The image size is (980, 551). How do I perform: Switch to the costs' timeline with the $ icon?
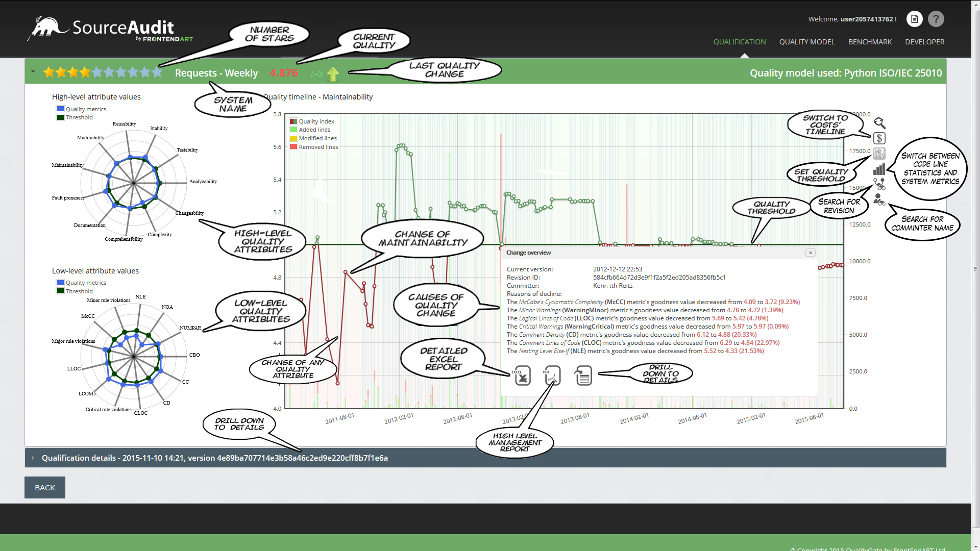[879, 138]
